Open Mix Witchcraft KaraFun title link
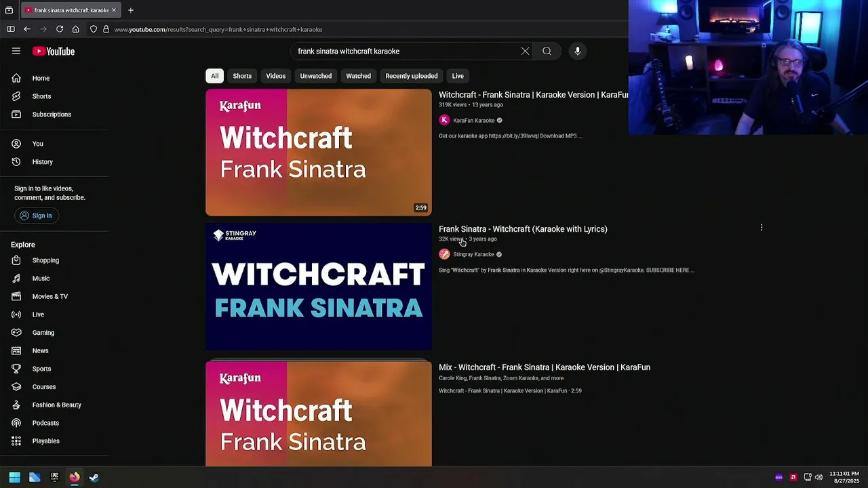 pos(545,367)
